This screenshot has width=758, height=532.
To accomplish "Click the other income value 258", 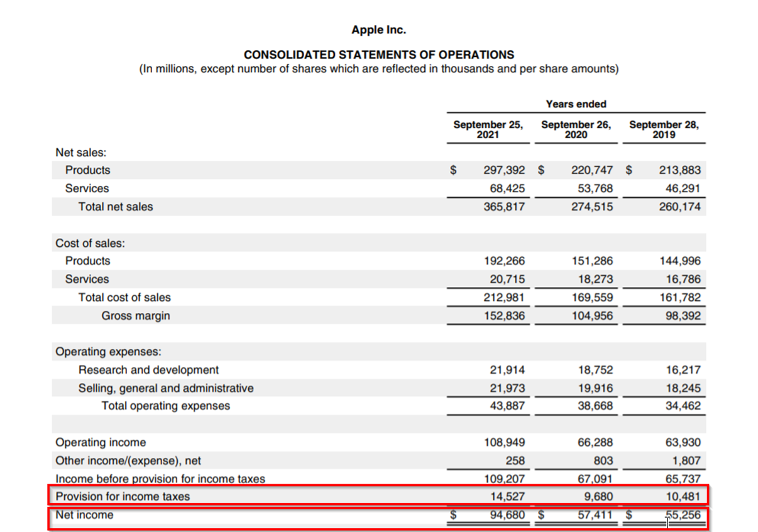I will coord(515,461).
